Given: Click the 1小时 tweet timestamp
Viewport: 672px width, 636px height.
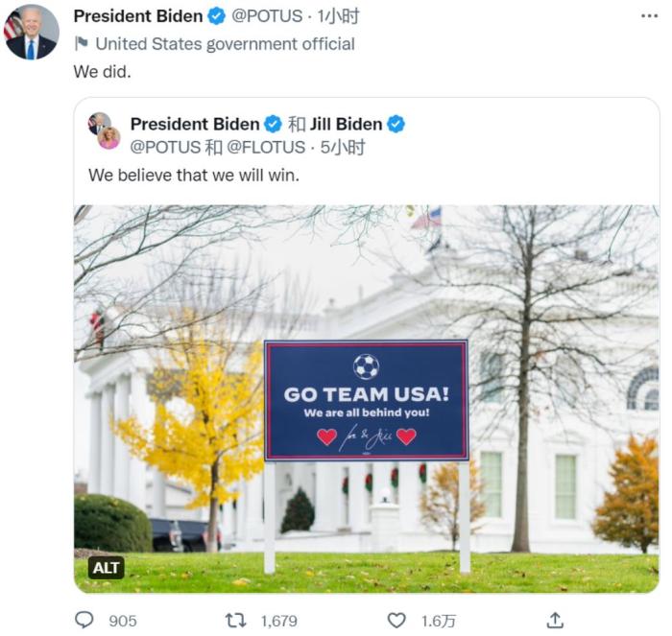Looking at the screenshot, I should click(x=339, y=16).
